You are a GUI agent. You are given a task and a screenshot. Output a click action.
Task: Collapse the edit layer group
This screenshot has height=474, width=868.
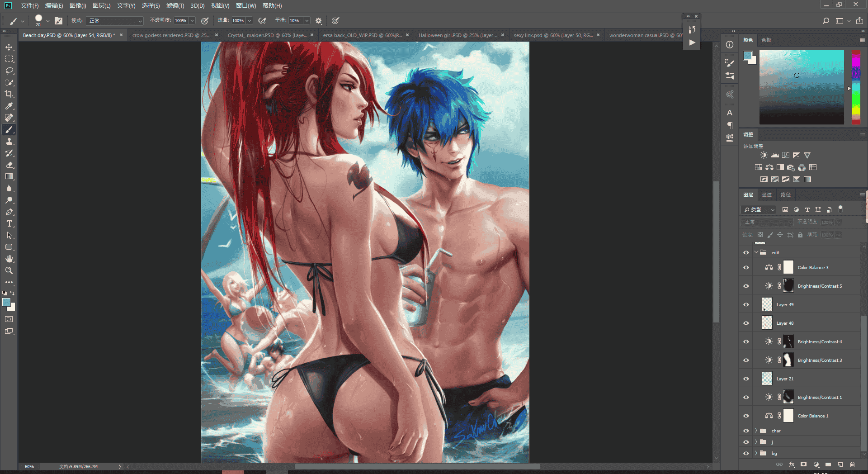(x=756, y=252)
